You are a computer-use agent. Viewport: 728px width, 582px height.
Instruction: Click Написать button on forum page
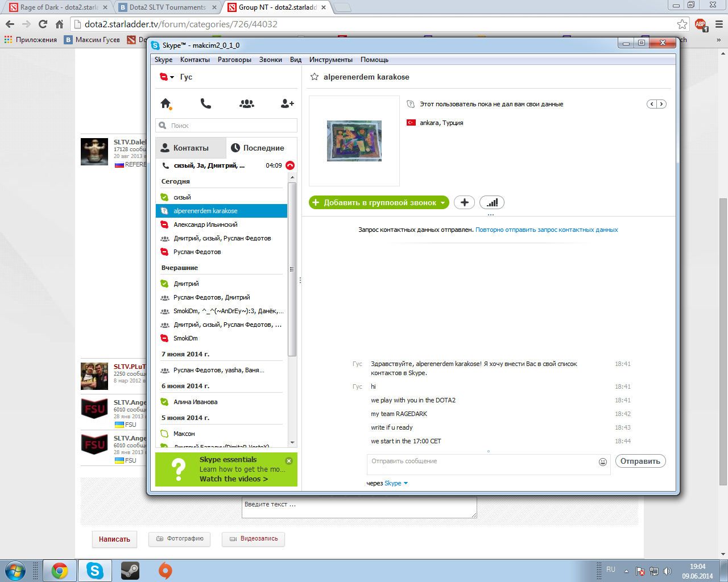pos(114,539)
